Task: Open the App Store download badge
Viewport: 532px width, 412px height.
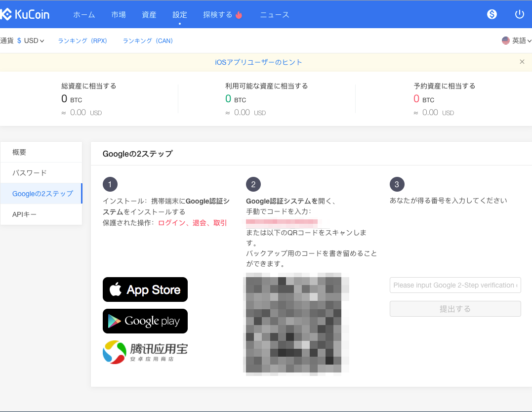Action: [145, 289]
